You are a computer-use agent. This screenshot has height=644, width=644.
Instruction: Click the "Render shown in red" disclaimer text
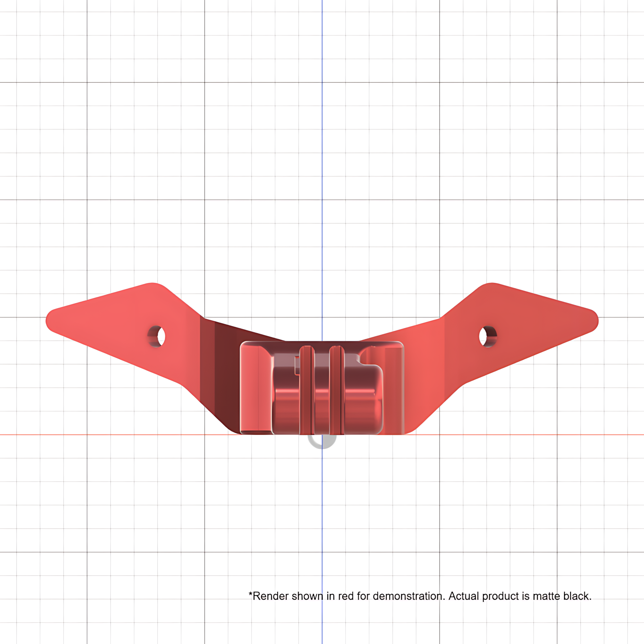click(420, 596)
